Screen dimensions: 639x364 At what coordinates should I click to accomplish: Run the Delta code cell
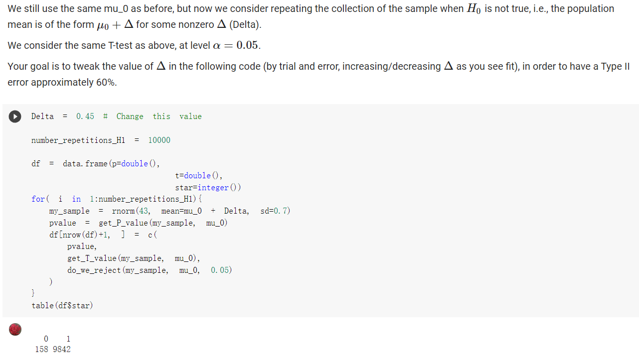15,117
